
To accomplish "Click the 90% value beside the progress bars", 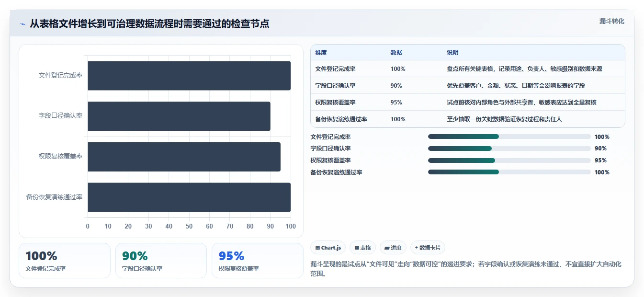I will 600,148.
